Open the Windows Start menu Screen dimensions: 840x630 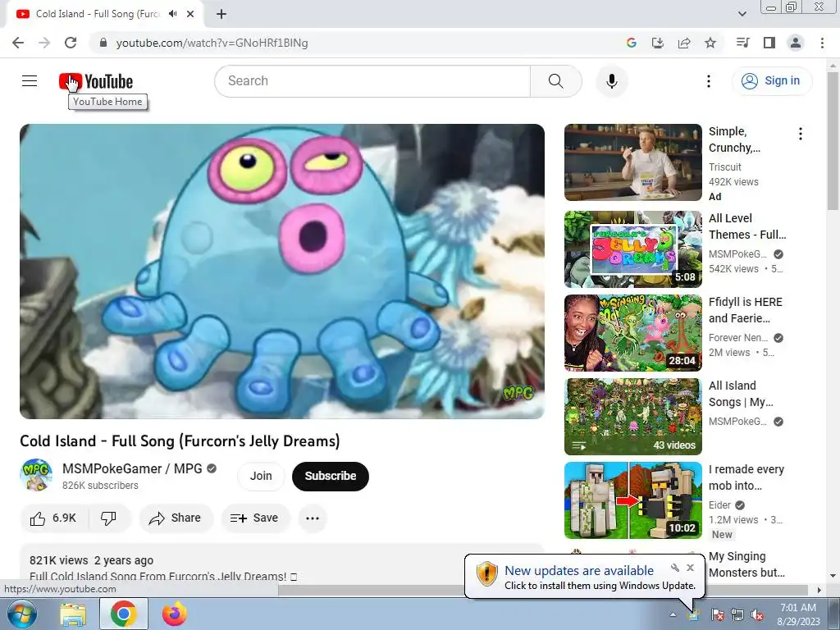click(x=21, y=614)
